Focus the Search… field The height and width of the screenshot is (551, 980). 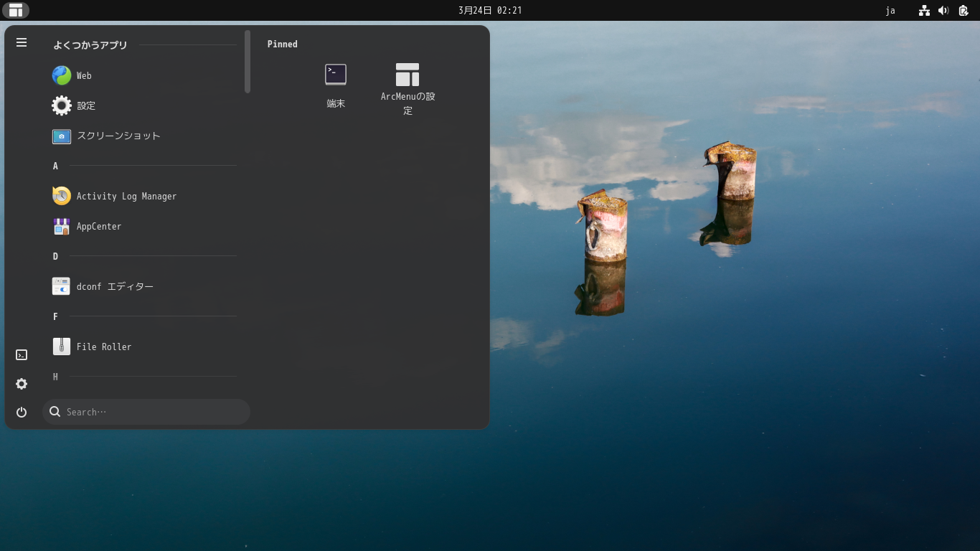pyautogui.click(x=146, y=412)
